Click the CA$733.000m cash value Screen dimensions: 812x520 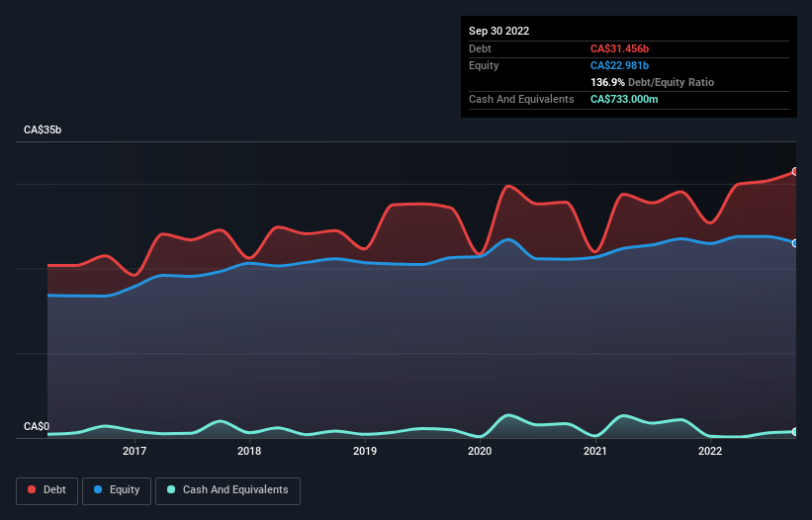point(624,99)
